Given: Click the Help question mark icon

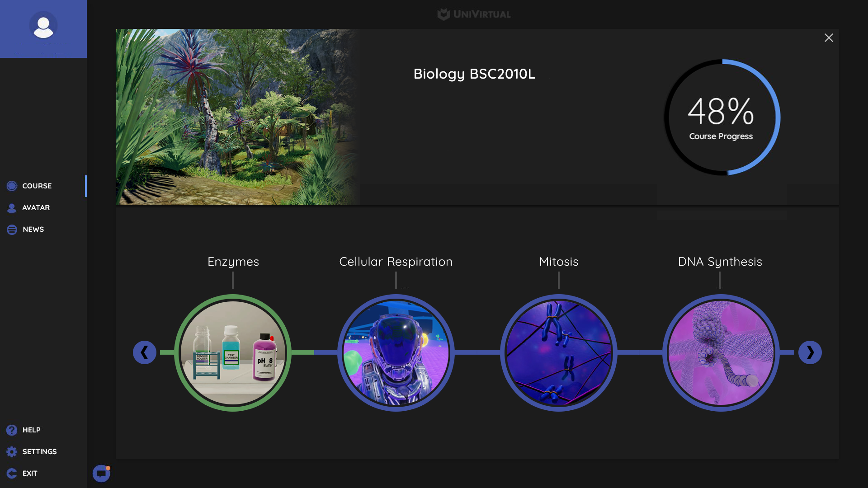Looking at the screenshot, I should (x=12, y=430).
